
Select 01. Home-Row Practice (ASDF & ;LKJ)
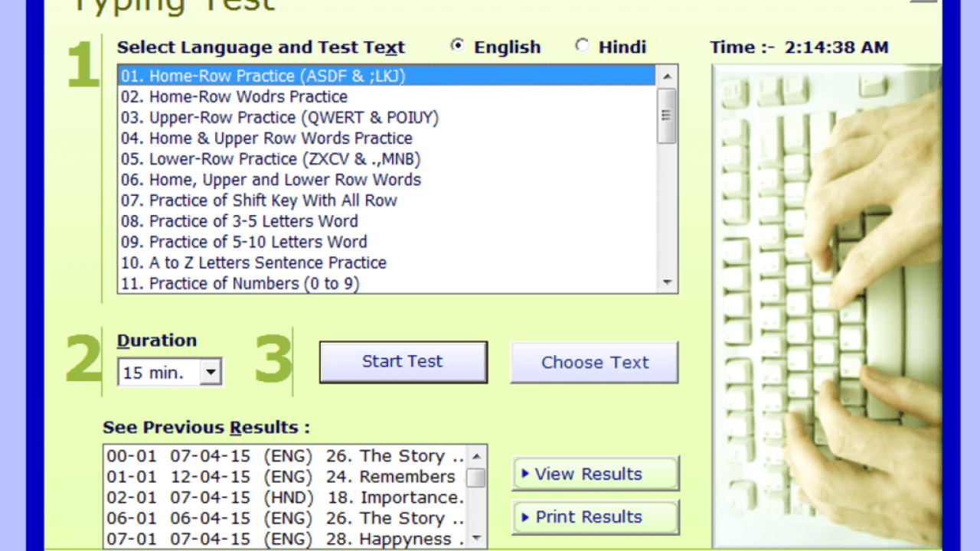263,76
